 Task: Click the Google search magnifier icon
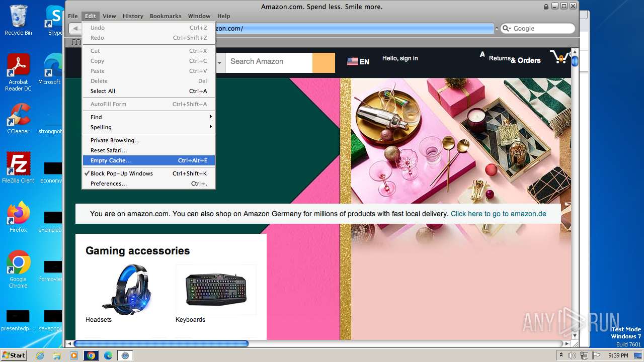click(x=507, y=29)
